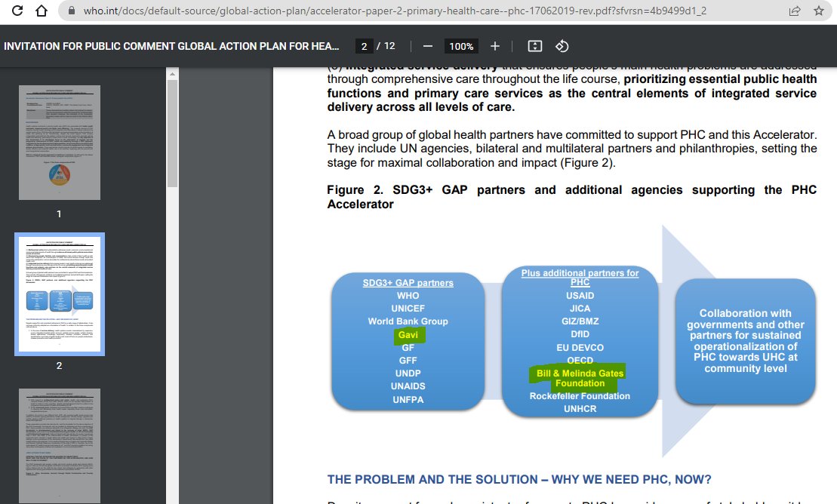Click the 'World Bank Group' entry

pos(408,321)
